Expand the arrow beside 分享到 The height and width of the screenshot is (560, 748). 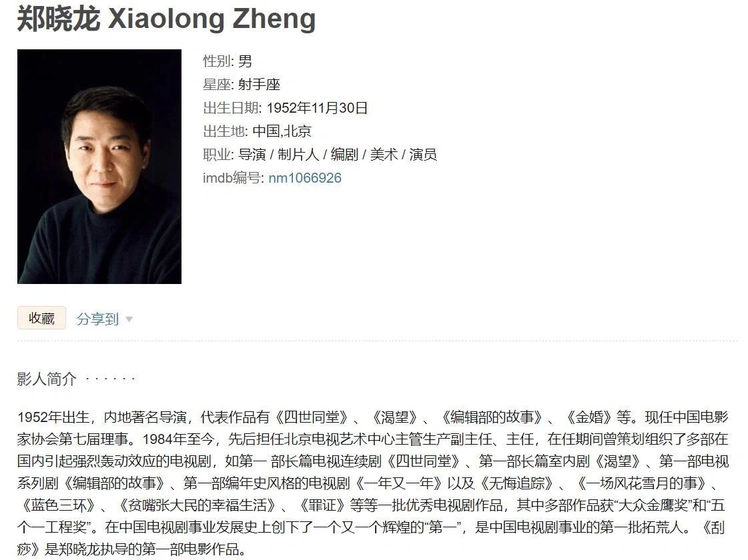129,319
